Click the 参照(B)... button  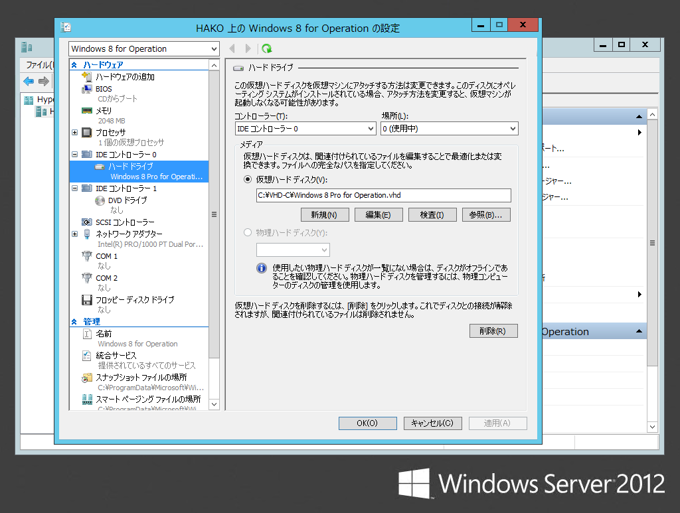(486, 215)
